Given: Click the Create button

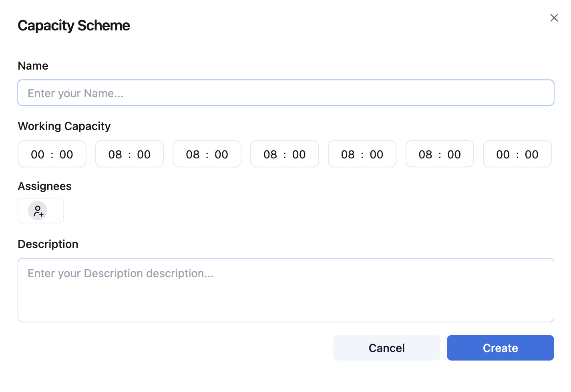Looking at the screenshot, I should [500, 348].
